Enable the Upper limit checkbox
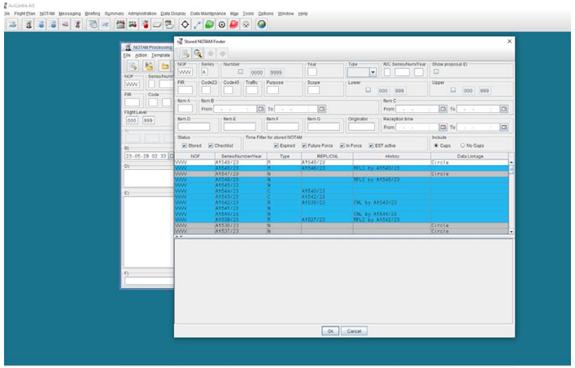Viewport: 575px width, 368px height. click(453, 90)
